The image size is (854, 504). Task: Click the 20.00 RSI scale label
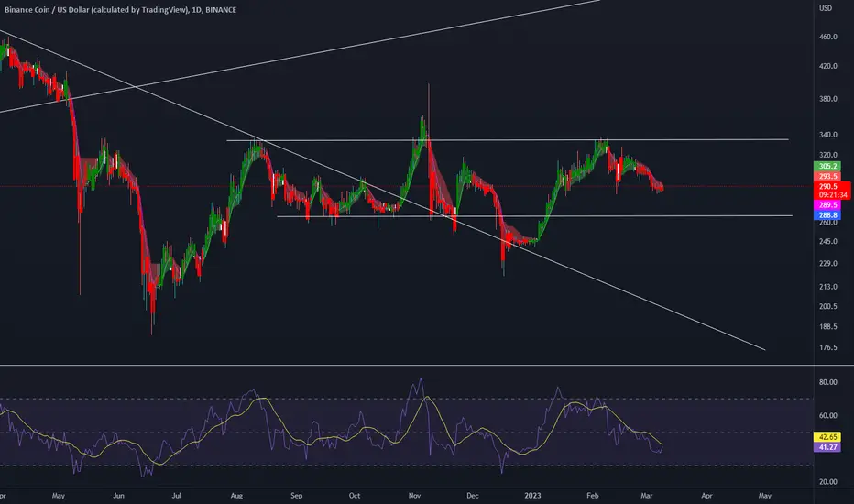(827, 482)
